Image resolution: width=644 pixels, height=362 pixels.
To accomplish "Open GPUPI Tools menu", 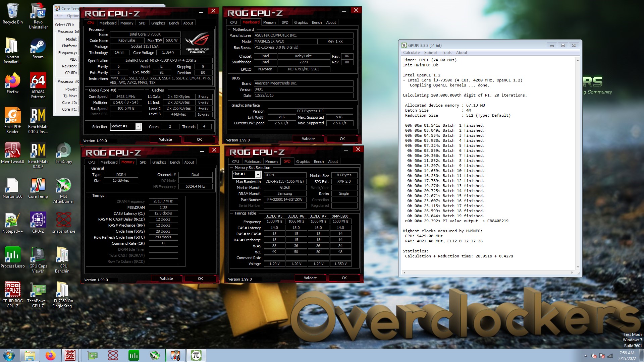I will (446, 53).
